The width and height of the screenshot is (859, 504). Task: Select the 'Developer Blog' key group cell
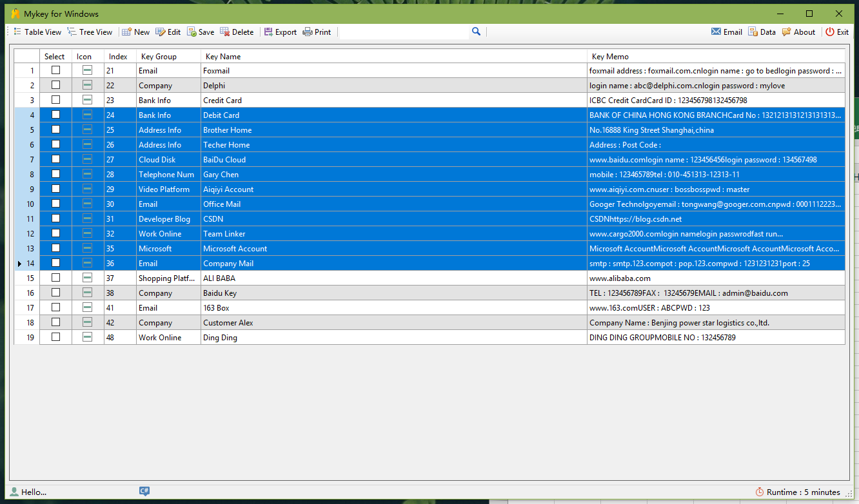point(168,218)
